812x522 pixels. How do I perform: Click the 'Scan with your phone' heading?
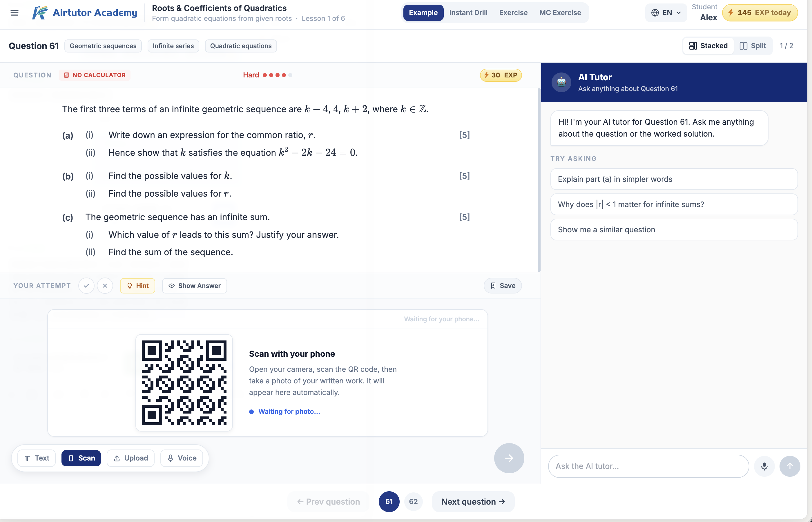click(292, 354)
